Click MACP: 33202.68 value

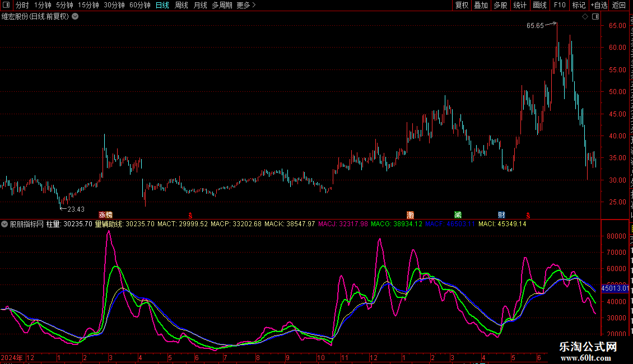(x=236, y=224)
